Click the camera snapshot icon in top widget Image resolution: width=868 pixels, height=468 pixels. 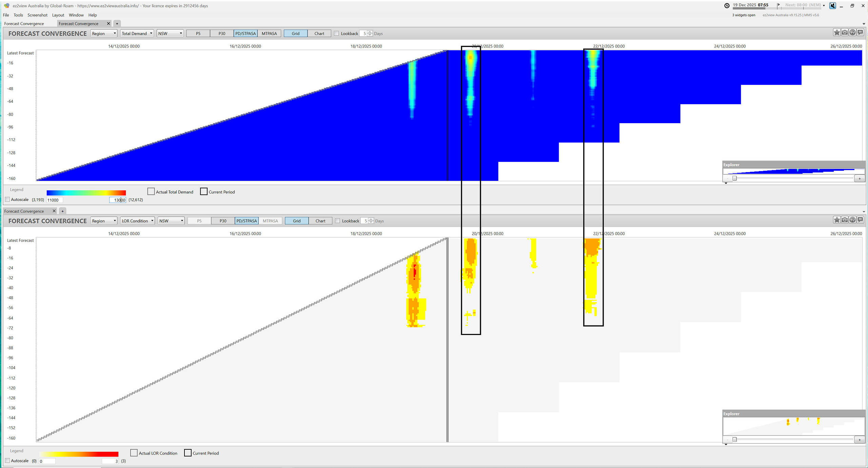[x=845, y=33]
